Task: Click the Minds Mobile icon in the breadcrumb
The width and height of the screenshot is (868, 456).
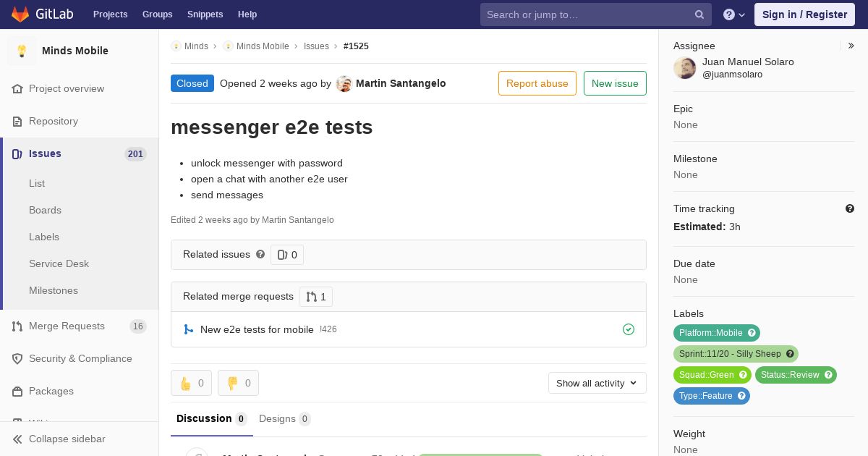Action: 228,46
